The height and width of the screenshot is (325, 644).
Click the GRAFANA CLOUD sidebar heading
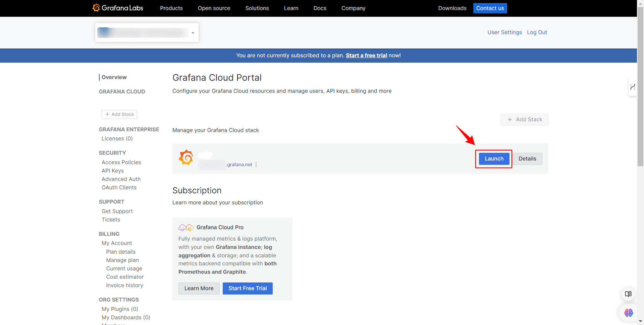pos(122,91)
